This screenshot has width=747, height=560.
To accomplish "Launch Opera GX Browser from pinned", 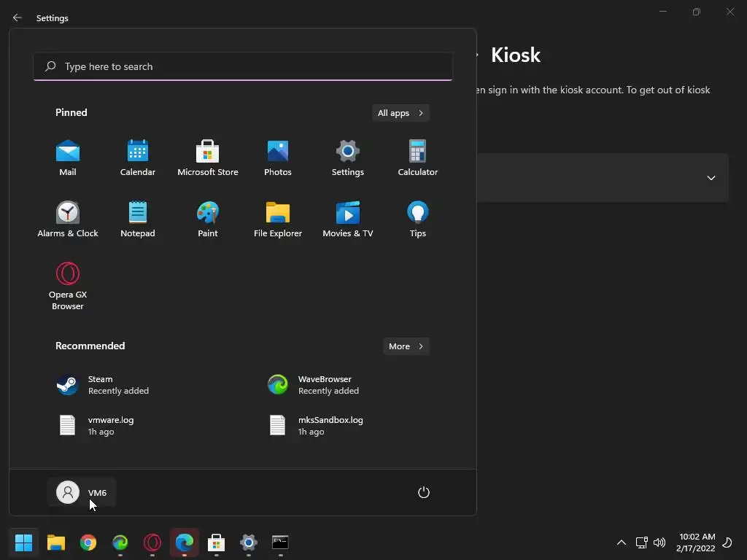I will click(68, 286).
